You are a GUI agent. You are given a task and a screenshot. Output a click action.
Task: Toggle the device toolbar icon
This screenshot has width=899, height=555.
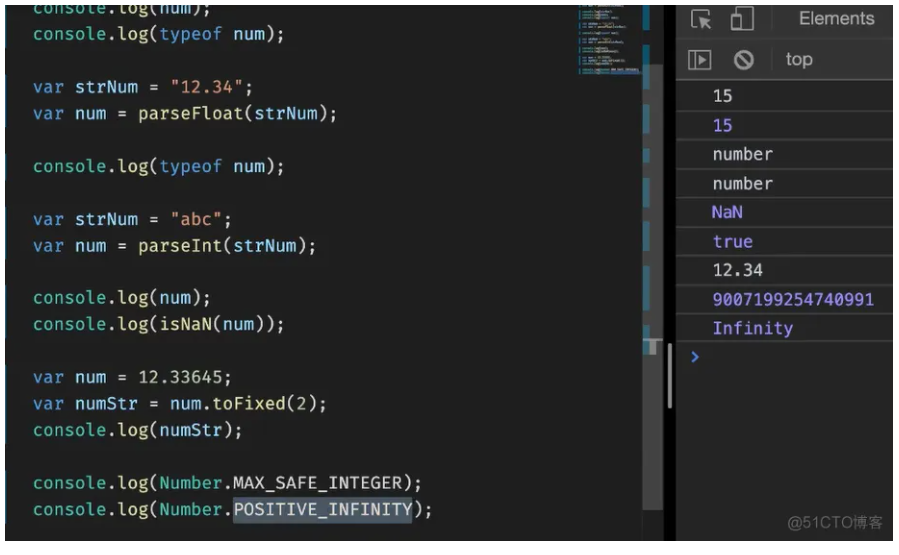pyautogui.click(x=742, y=19)
